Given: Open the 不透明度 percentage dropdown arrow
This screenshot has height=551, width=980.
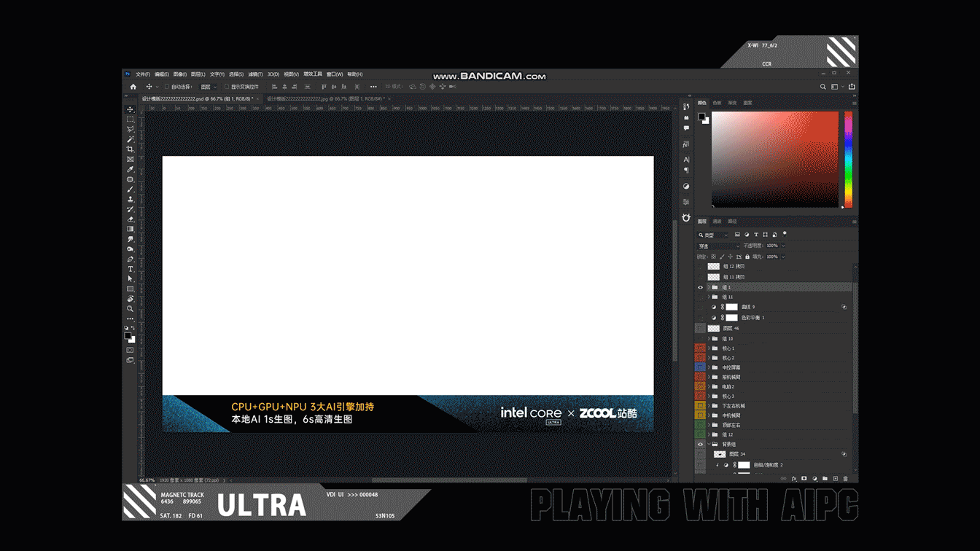Looking at the screenshot, I should (x=783, y=246).
